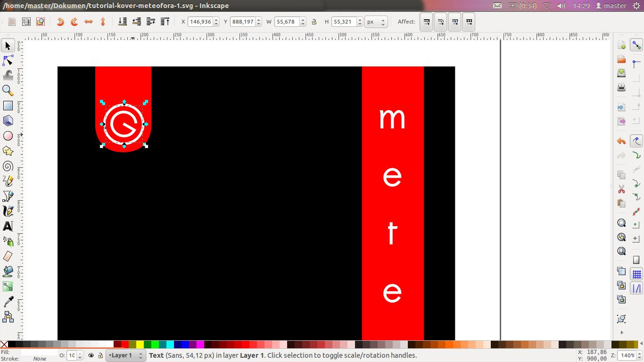Select the Text tool
644x362 pixels.
pyautogui.click(x=8, y=226)
